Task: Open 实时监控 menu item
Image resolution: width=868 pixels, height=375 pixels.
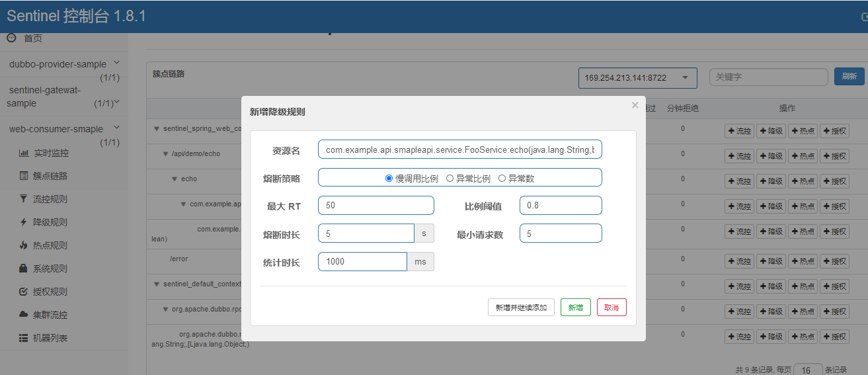Action: point(51,153)
